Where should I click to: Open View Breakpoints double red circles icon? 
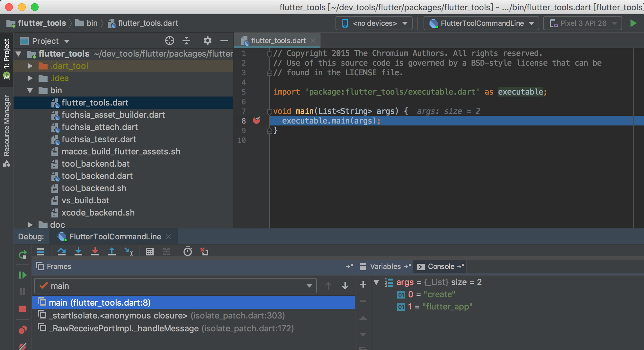pyautogui.click(x=22, y=330)
